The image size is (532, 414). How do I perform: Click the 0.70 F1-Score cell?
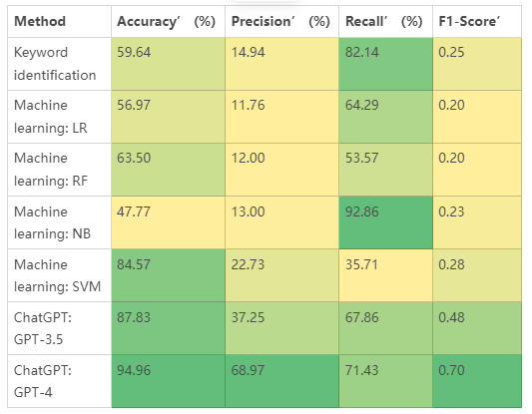click(477, 381)
